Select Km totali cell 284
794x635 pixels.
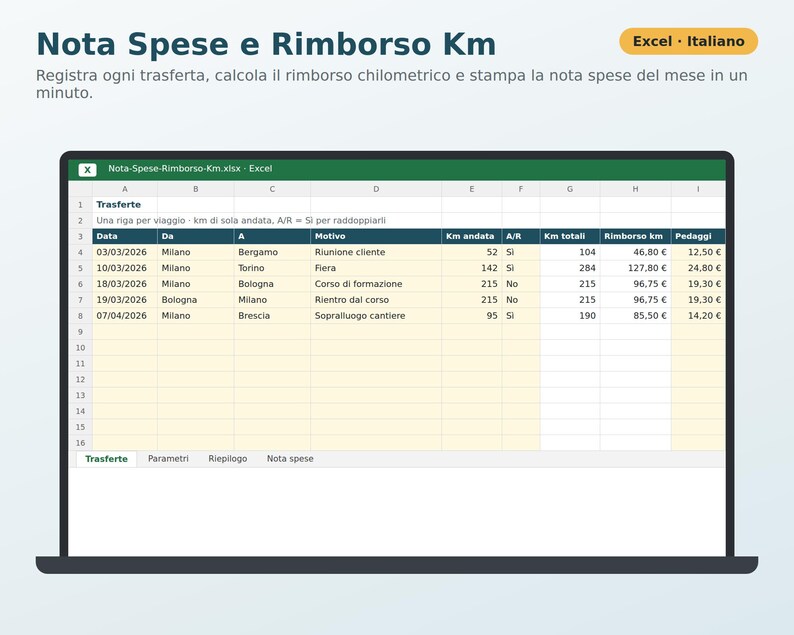click(x=570, y=268)
